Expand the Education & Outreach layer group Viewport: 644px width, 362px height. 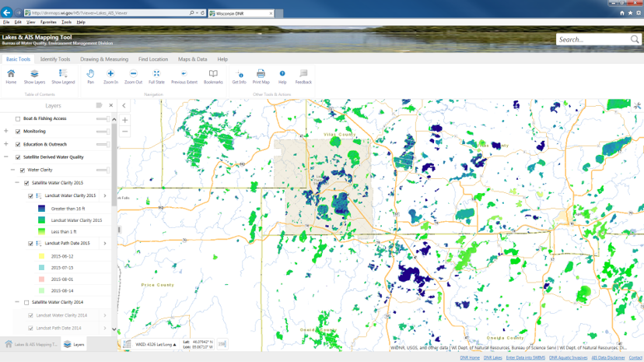click(6, 144)
